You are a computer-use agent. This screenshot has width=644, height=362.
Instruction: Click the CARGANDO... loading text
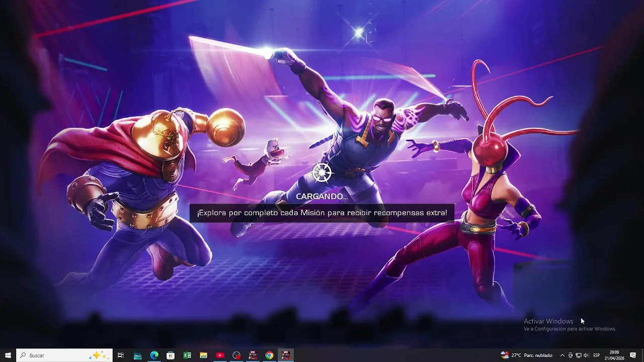[322, 197]
